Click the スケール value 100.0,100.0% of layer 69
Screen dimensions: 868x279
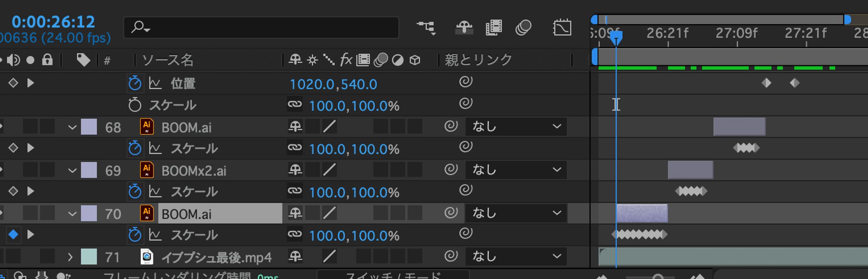point(353,191)
